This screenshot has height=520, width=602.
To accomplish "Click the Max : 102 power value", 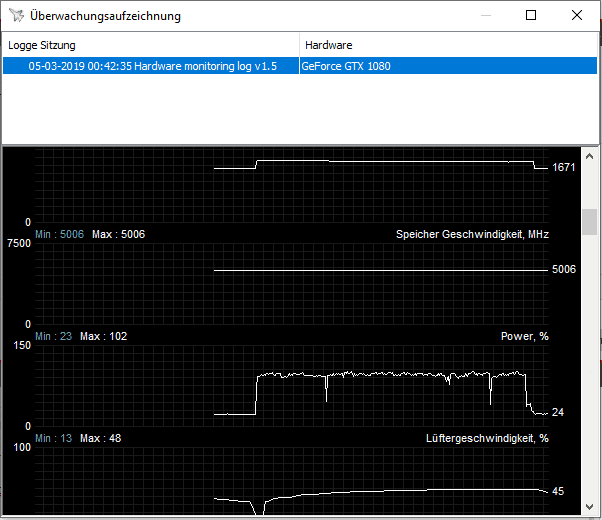I will click(x=103, y=336).
